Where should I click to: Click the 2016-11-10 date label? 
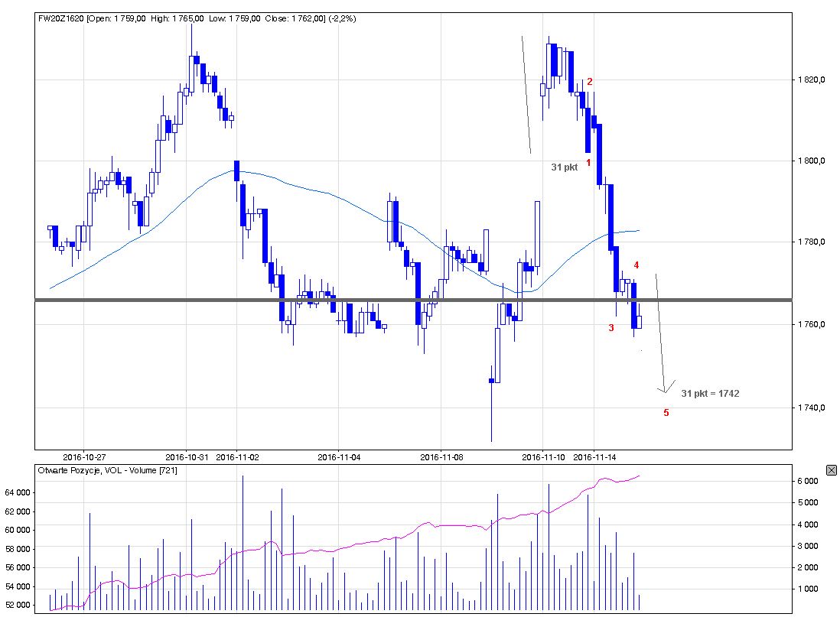[x=543, y=457]
